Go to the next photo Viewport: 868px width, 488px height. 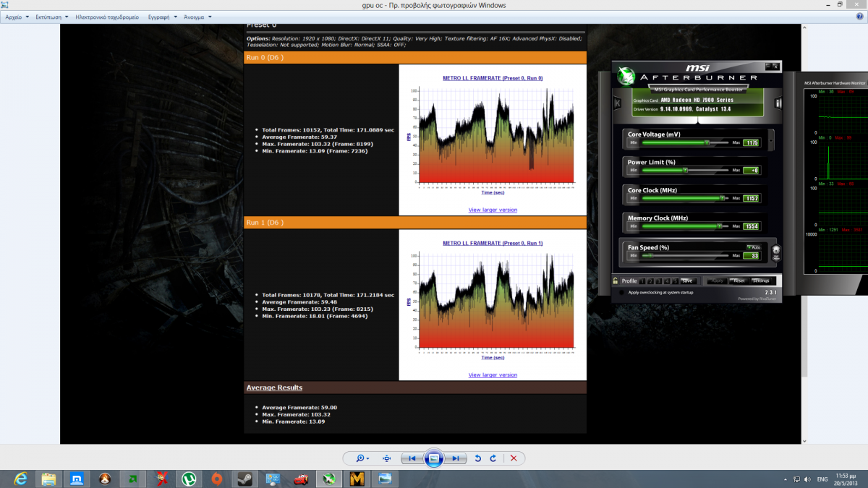tap(456, 458)
